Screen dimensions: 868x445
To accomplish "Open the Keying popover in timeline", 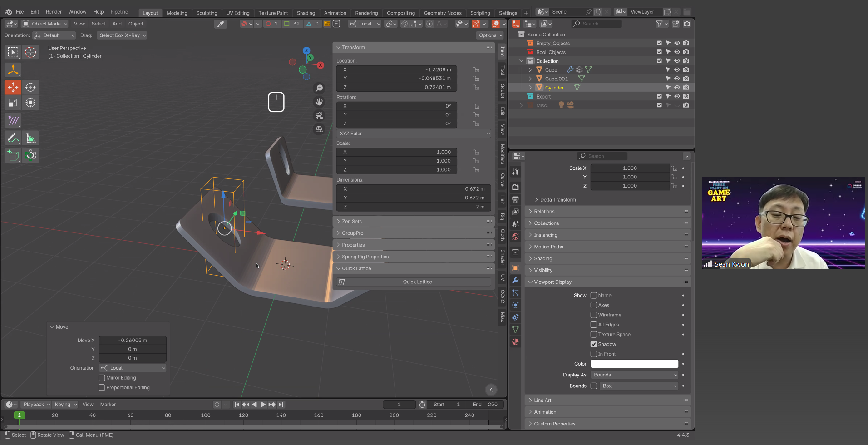I will tap(65, 405).
